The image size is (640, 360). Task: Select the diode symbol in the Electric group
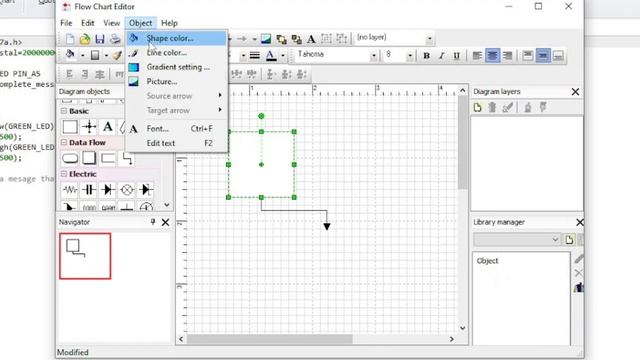[x=108, y=190]
